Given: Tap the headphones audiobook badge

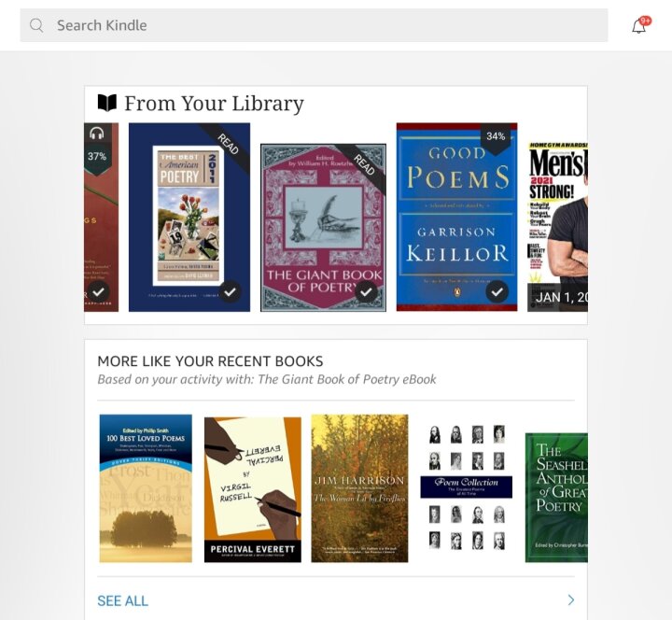Looking at the screenshot, I should [97, 134].
